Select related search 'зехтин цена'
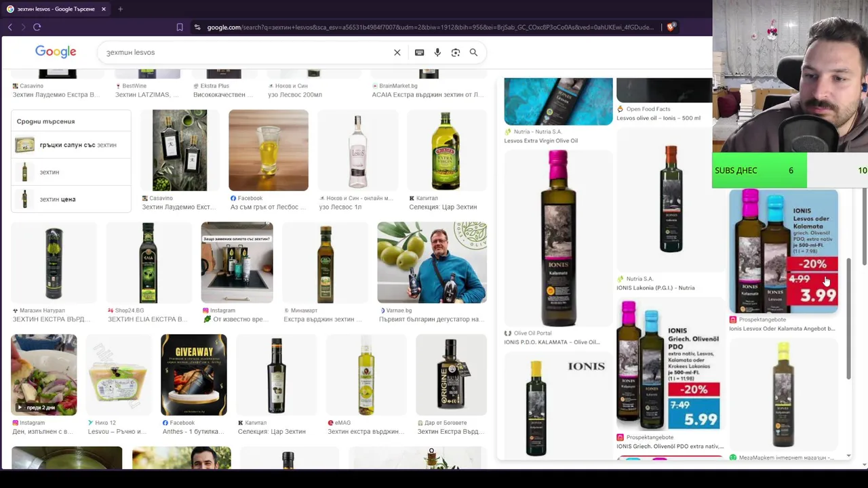 71,199
